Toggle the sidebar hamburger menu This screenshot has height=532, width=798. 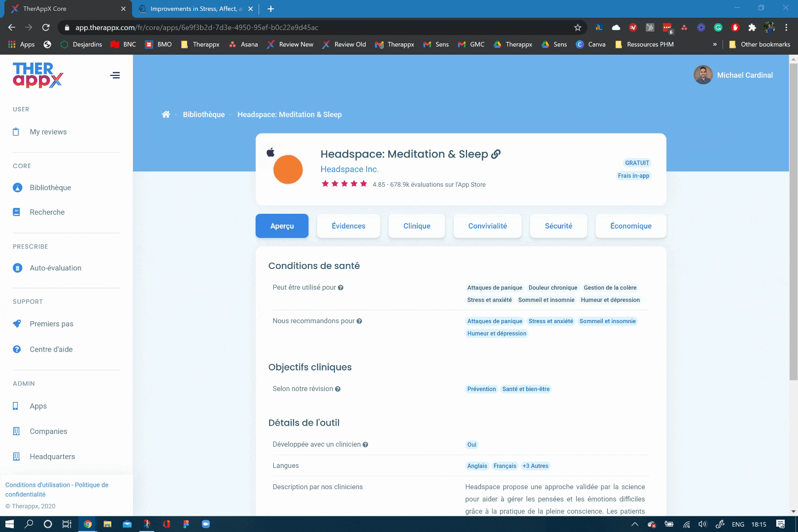click(115, 75)
